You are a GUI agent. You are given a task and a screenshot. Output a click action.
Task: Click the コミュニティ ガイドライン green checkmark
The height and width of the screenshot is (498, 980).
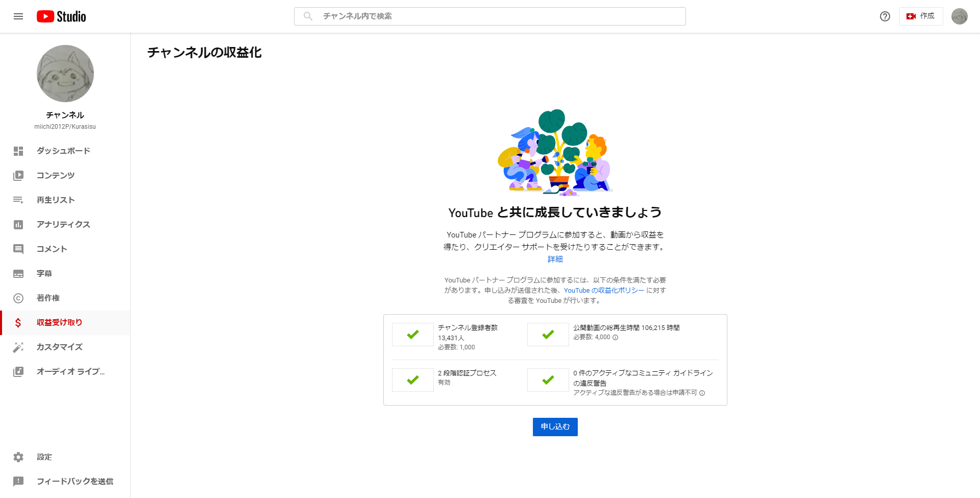coord(548,380)
